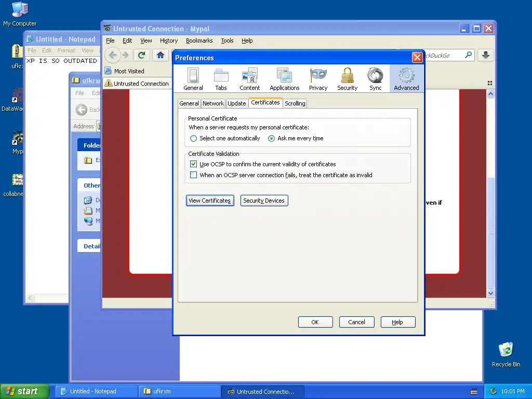The image size is (532, 399).
Task: Toggle 'Use OCSP to confirm' checkbox
Action: coord(193,164)
